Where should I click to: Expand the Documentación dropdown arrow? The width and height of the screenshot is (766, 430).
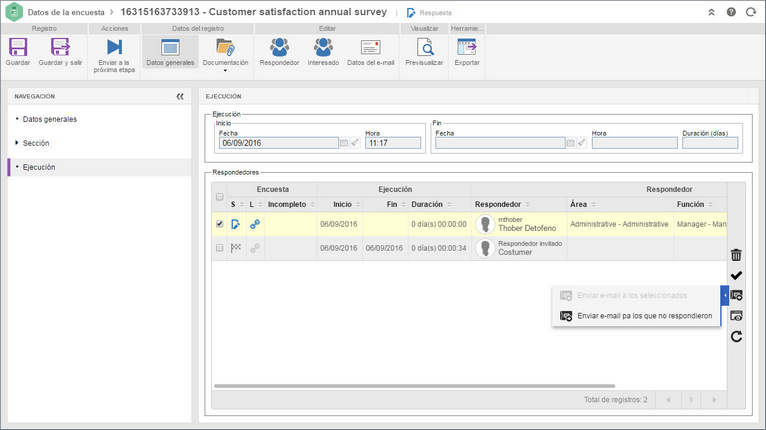pyautogui.click(x=225, y=71)
